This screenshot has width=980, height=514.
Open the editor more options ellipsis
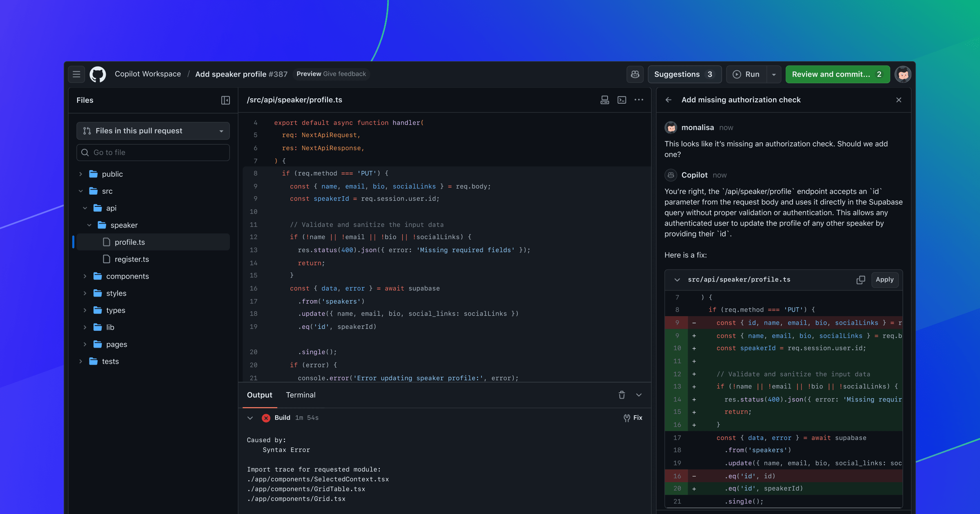639,100
